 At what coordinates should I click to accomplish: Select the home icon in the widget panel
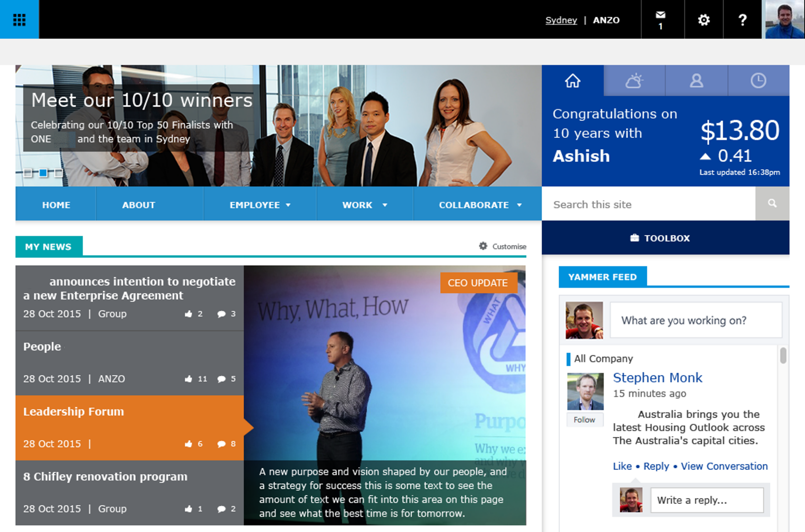[x=573, y=81]
